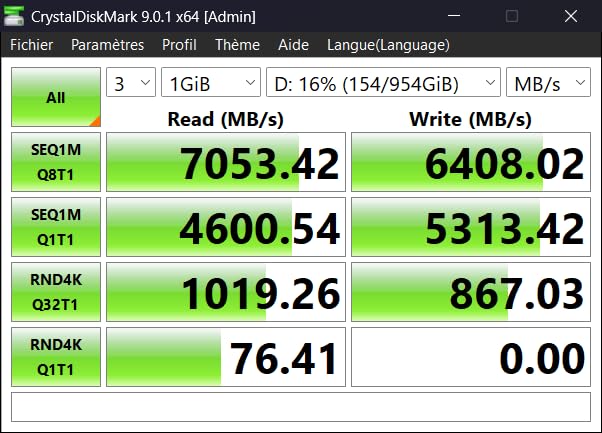Click the 867.03 write result
This screenshot has width=602, height=433.
tap(471, 292)
